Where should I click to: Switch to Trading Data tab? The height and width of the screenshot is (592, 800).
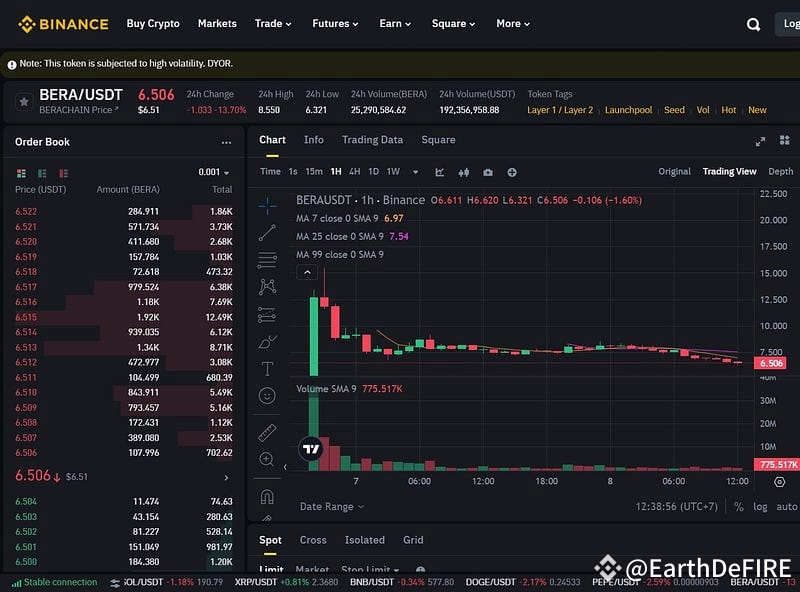[x=372, y=140]
